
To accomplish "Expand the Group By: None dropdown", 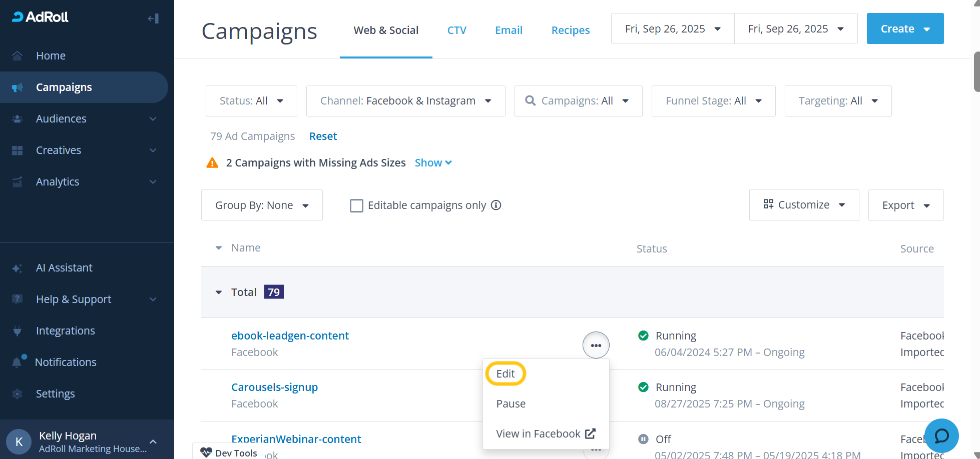I will [262, 205].
